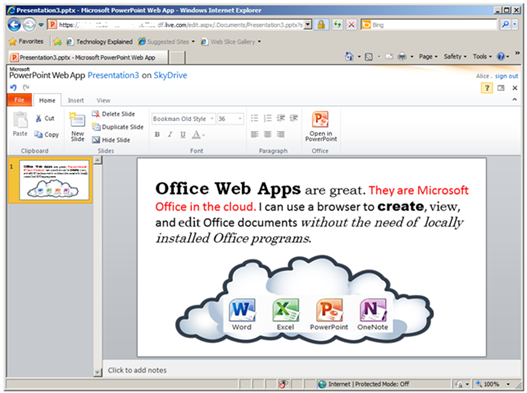This screenshot has height=393, width=527.
Task: Open the SkyDrive link
Action: (x=170, y=75)
